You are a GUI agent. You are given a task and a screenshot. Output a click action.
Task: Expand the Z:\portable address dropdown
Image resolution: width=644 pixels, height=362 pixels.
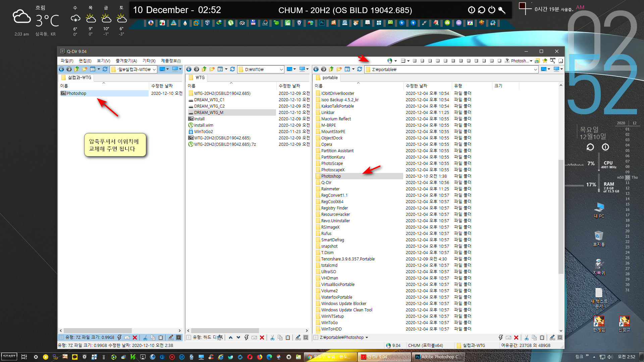pyautogui.click(x=536, y=69)
